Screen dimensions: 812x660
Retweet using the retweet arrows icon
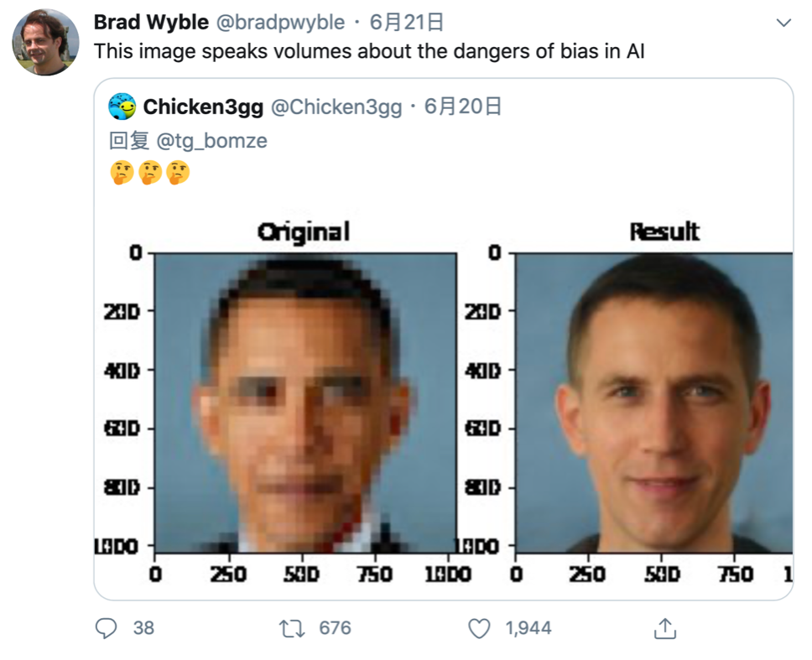pos(292,628)
